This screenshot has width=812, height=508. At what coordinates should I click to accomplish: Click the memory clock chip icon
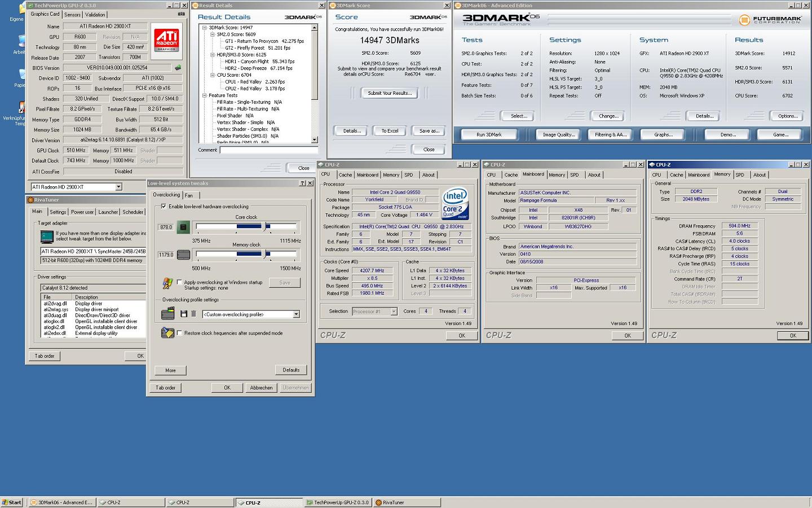pos(183,255)
